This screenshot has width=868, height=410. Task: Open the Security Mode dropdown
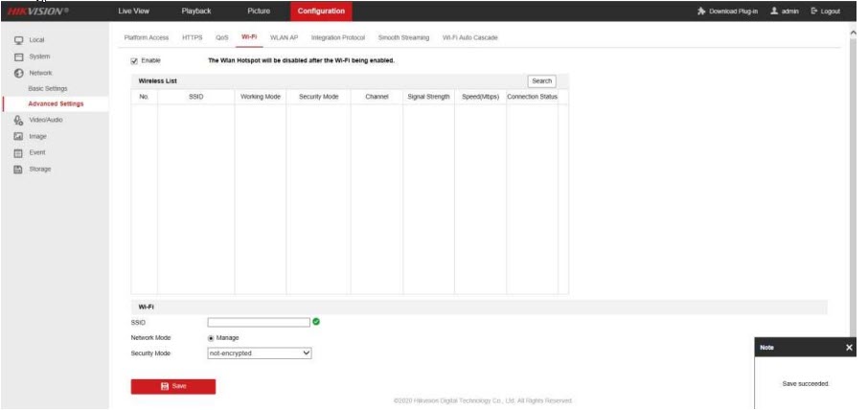coord(260,353)
